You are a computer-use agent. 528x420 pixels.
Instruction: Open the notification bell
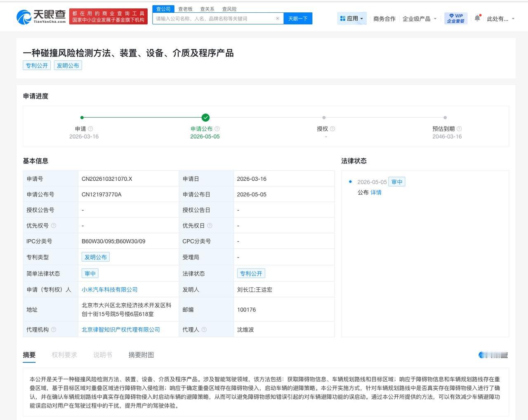[x=477, y=18]
